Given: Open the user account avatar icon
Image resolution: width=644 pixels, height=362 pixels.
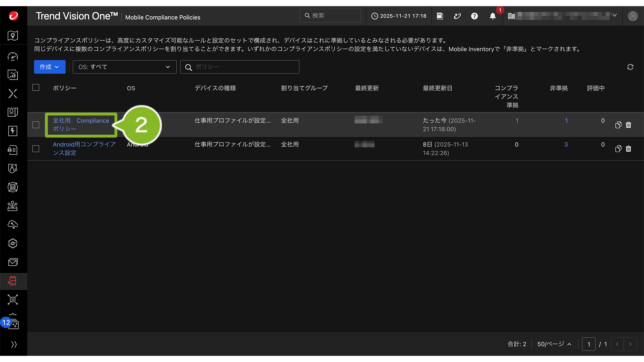Looking at the screenshot, I should (x=632, y=16).
